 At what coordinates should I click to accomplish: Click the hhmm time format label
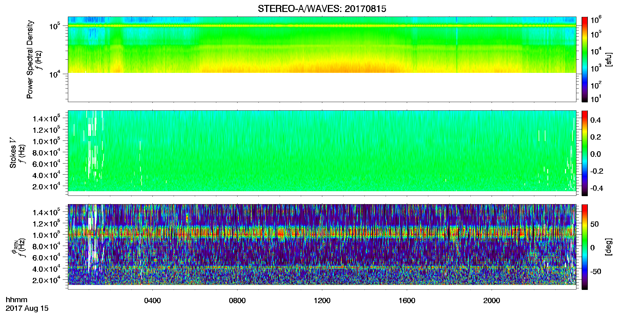(x=17, y=300)
